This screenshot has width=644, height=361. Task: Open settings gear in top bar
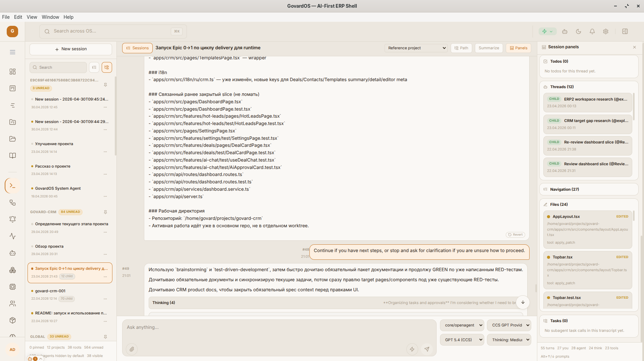click(x=605, y=31)
